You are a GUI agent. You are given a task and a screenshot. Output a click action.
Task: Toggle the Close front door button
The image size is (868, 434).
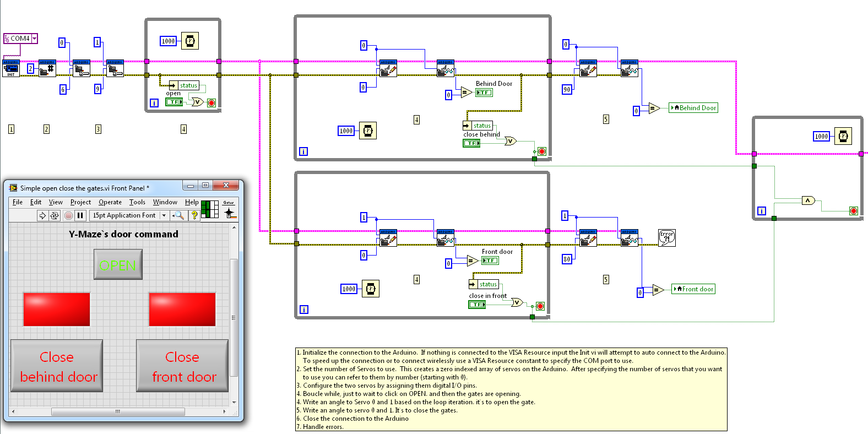[182, 366]
